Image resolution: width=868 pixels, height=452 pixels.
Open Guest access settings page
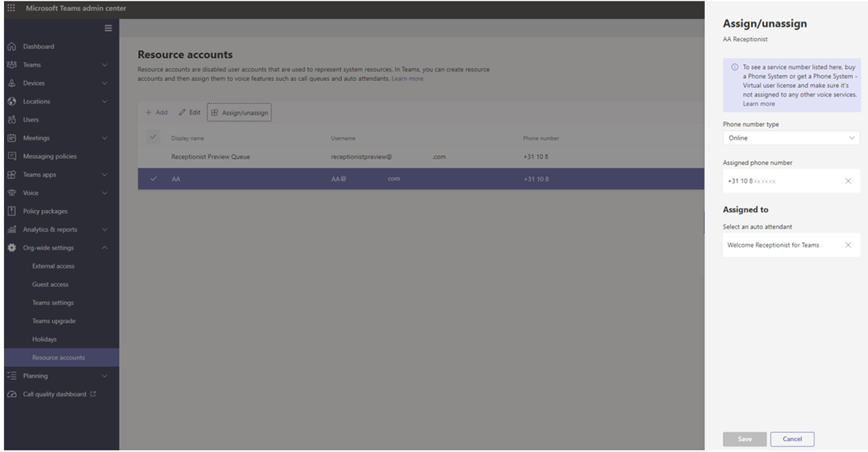click(51, 284)
